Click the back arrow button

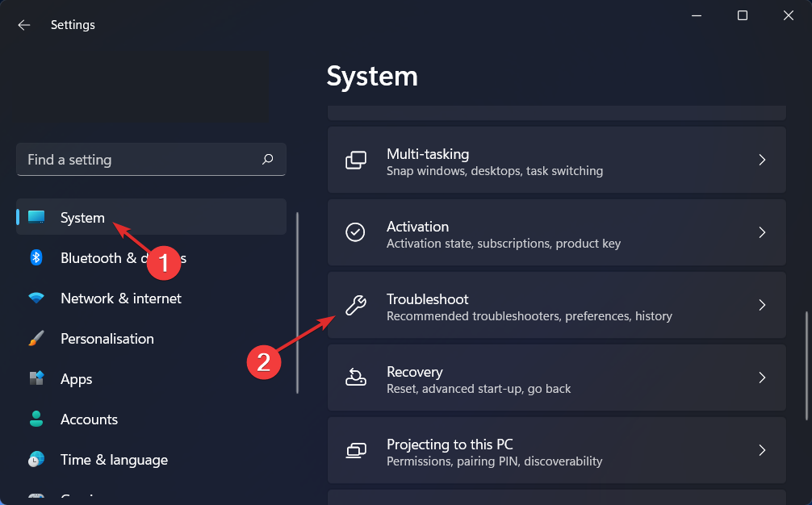24,25
